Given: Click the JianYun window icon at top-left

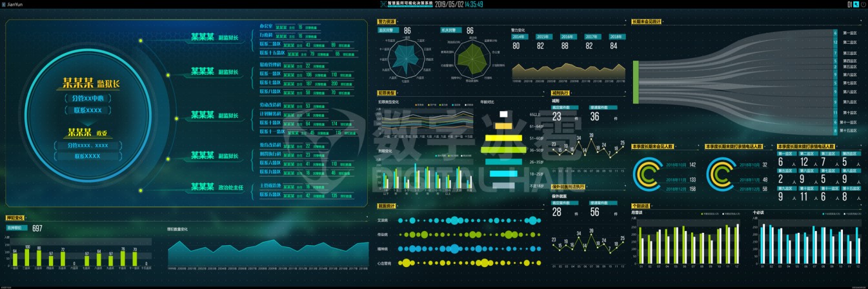Looking at the screenshot, I should tap(5, 4).
